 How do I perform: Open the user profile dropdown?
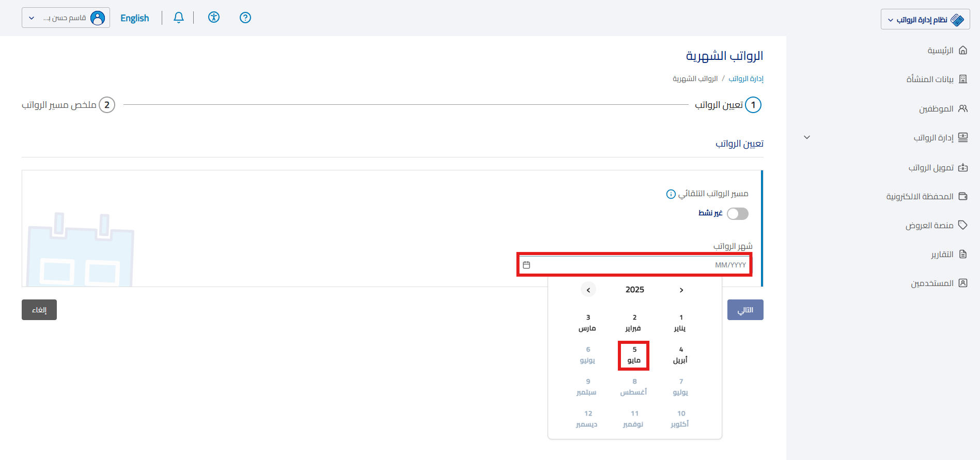(x=66, y=18)
